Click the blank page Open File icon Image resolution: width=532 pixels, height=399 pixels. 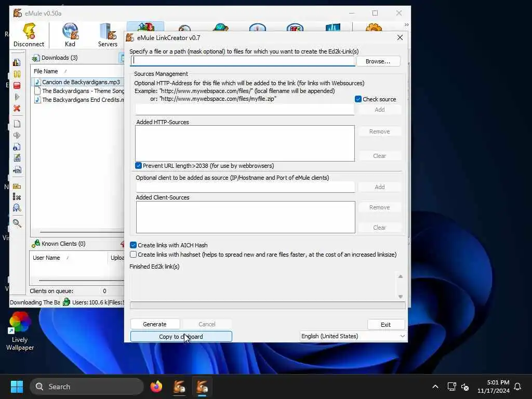pyautogui.click(x=17, y=124)
